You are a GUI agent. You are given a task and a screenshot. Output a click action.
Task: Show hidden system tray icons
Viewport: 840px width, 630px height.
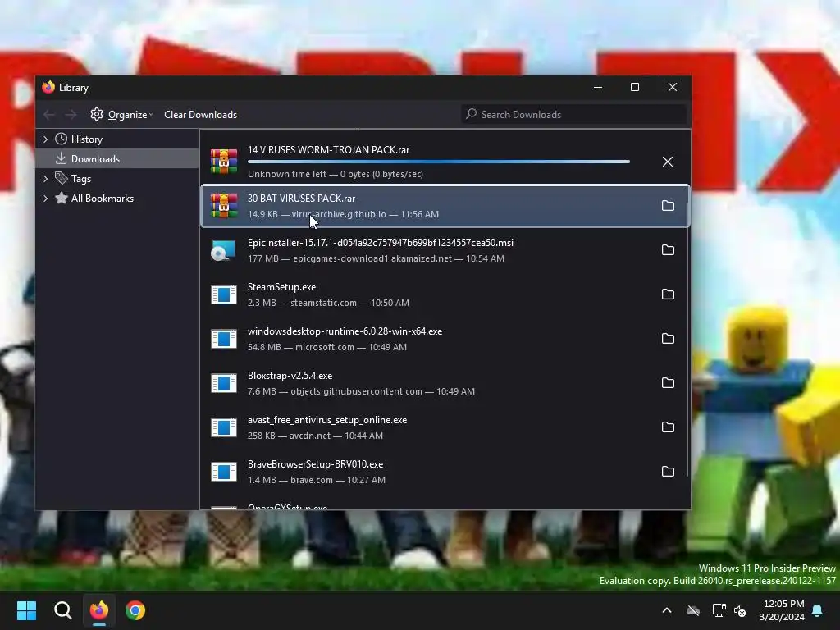click(667, 610)
